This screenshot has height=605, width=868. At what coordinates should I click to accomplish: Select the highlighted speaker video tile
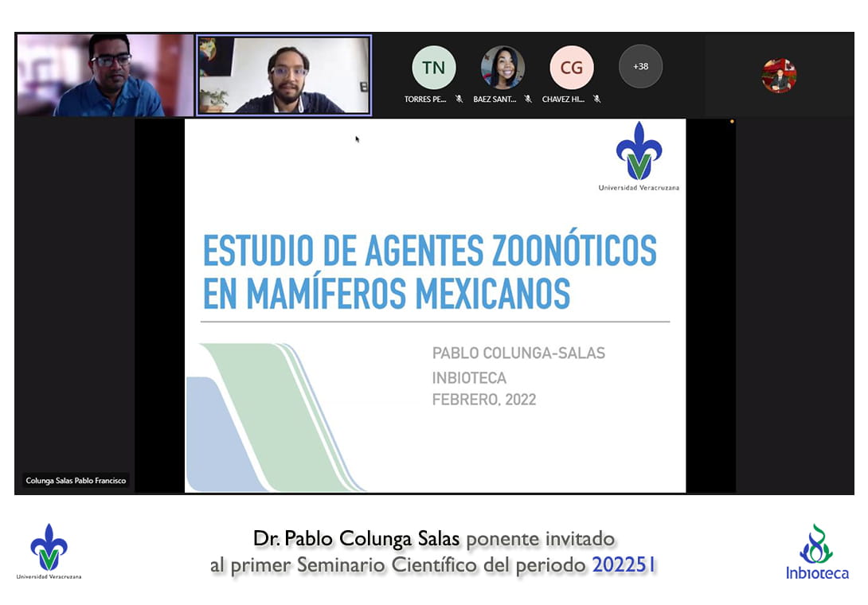click(284, 75)
